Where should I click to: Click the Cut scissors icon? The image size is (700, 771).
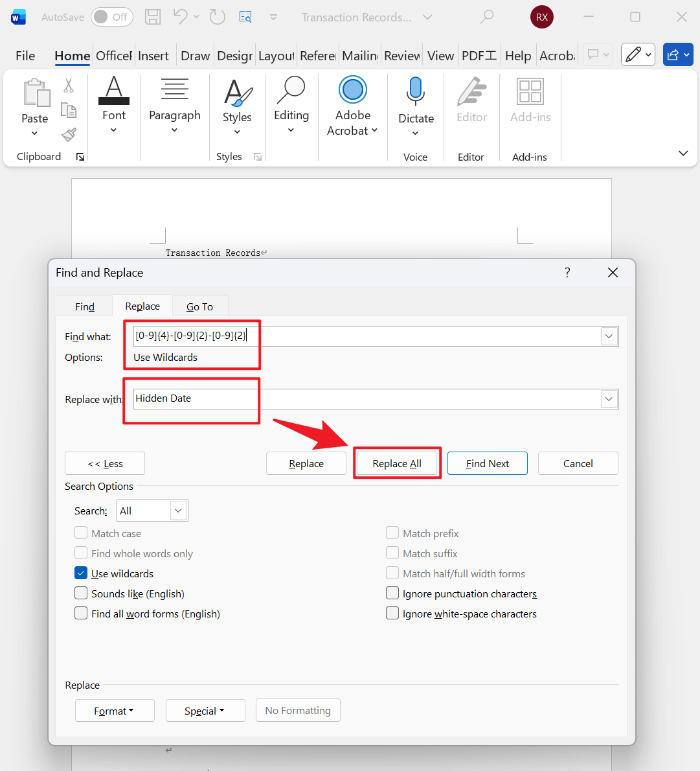point(69,85)
